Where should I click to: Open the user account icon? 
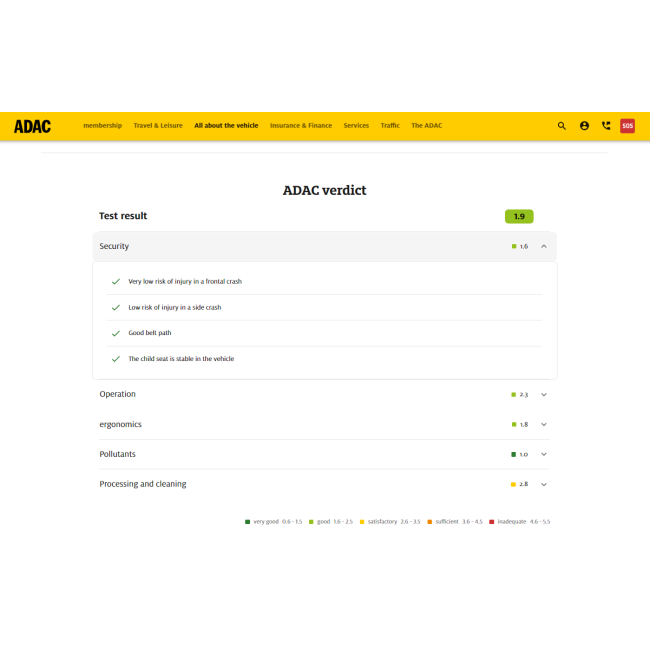click(584, 126)
